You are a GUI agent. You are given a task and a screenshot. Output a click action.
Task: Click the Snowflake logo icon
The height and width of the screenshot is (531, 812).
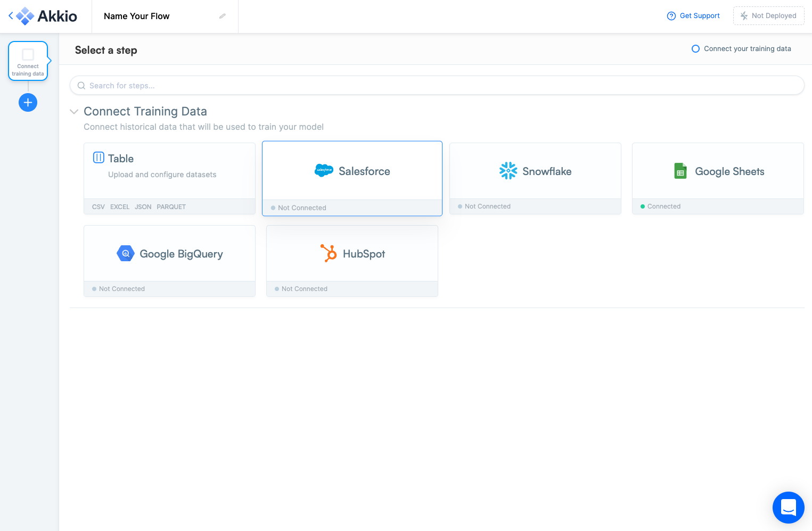[x=508, y=171]
